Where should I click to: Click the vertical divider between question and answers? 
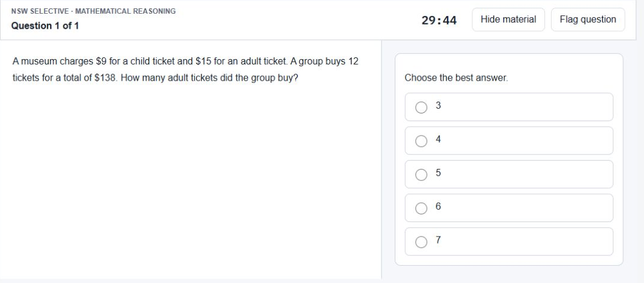[381, 159]
